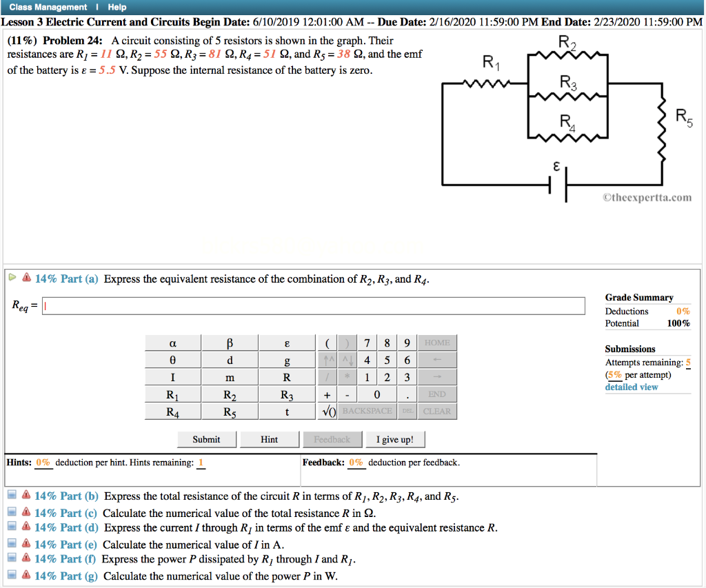The image size is (706, 588).
Task: Click the plus operator key on keypad
Action: 326,394
